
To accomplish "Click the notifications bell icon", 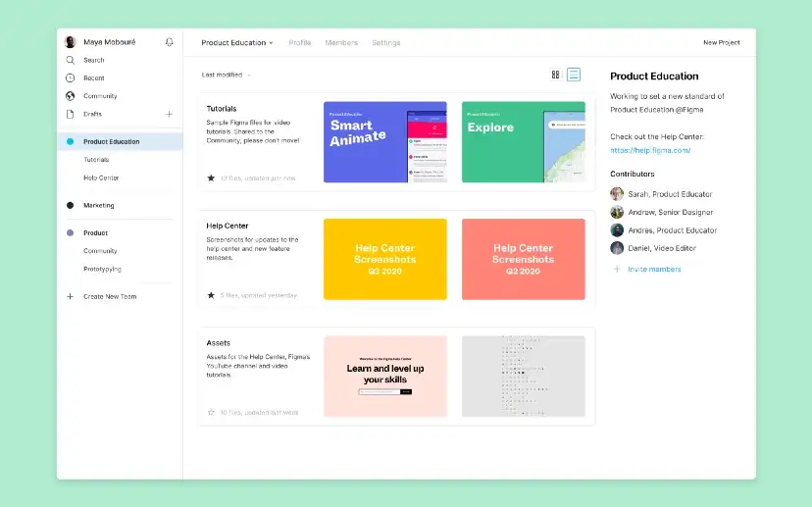I will click(170, 42).
